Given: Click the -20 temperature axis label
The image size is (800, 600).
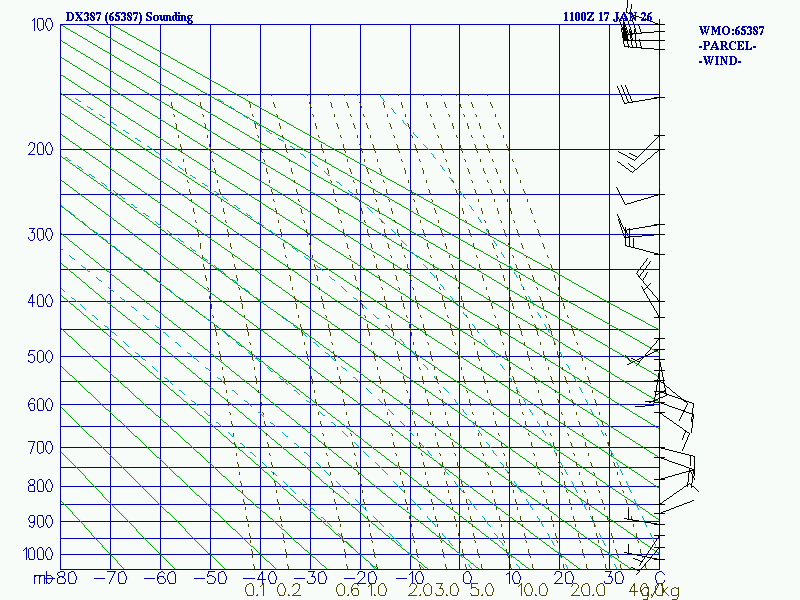Looking at the screenshot, I should tap(361, 578).
